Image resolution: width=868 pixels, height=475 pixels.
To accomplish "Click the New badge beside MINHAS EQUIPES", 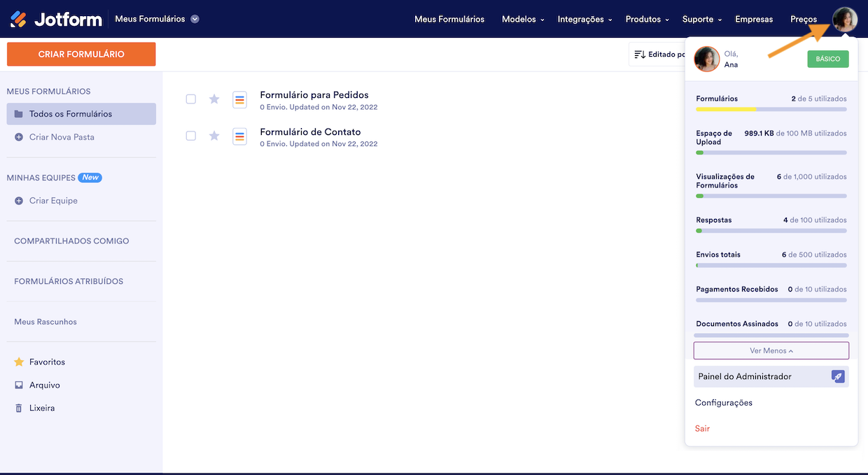I will pos(90,178).
